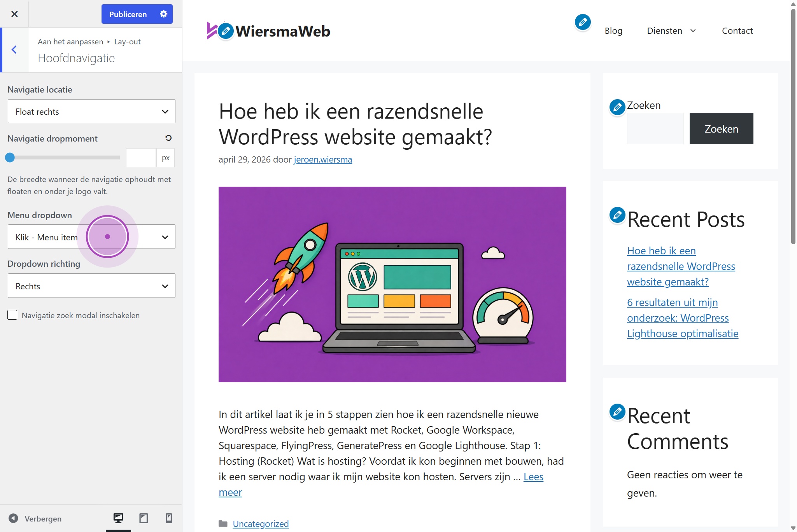This screenshot has height=532, width=797.
Task: Enable Navigatie zoek modal inschakelen checkbox
Action: tap(12, 315)
